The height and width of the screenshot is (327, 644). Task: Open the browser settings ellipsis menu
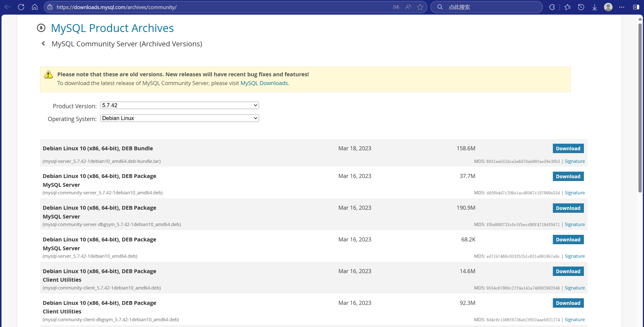[x=622, y=7]
